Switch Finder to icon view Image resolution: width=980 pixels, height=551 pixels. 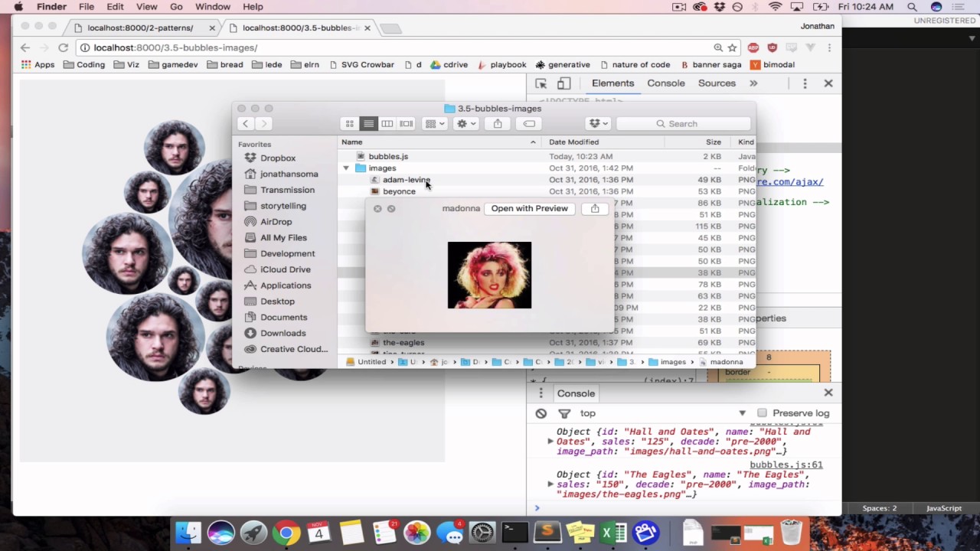[x=350, y=124]
